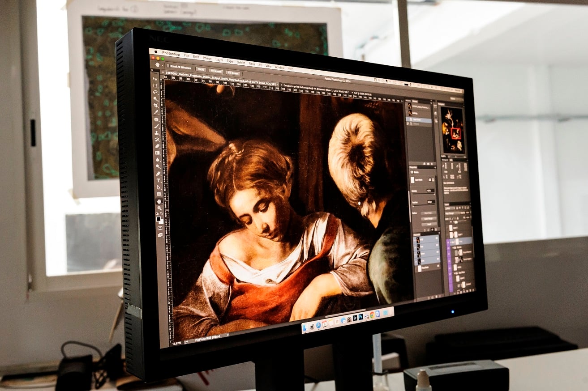This screenshot has height=391, width=588.
Task: Select the Eyedropper tool
Action: click(156, 112)
